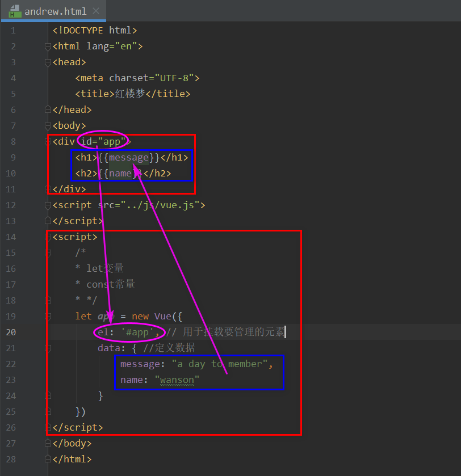Close the andrew.html tab
The width and height of the screenshot is (461, 476).
[x=96, y=11]
